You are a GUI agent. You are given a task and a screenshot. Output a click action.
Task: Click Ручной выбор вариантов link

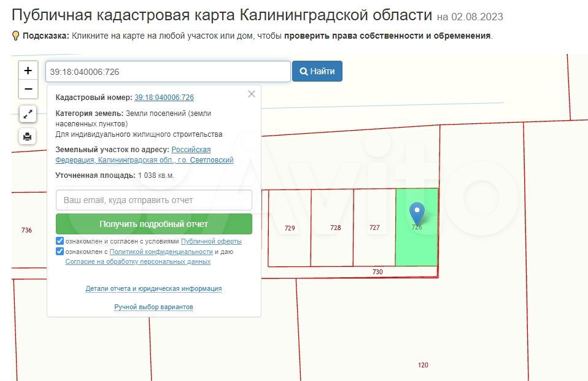tap(153, 307)
